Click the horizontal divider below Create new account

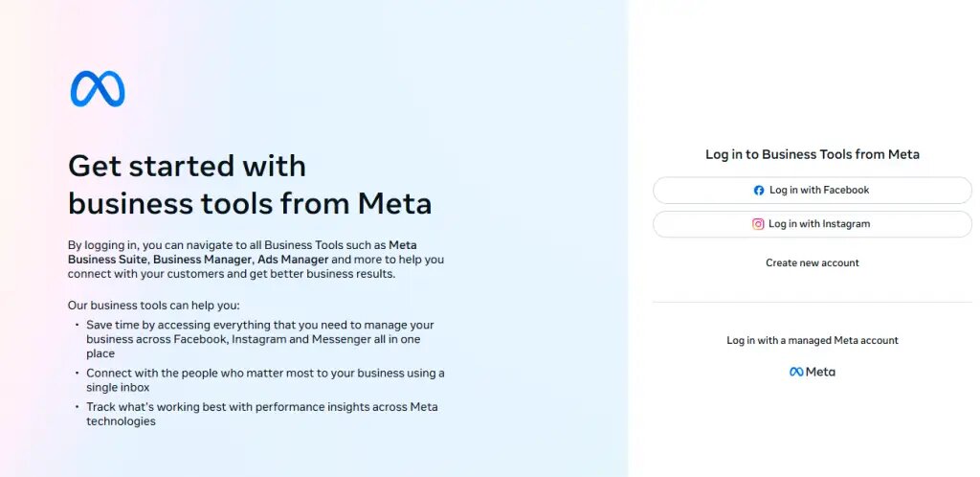click(813, 302)
